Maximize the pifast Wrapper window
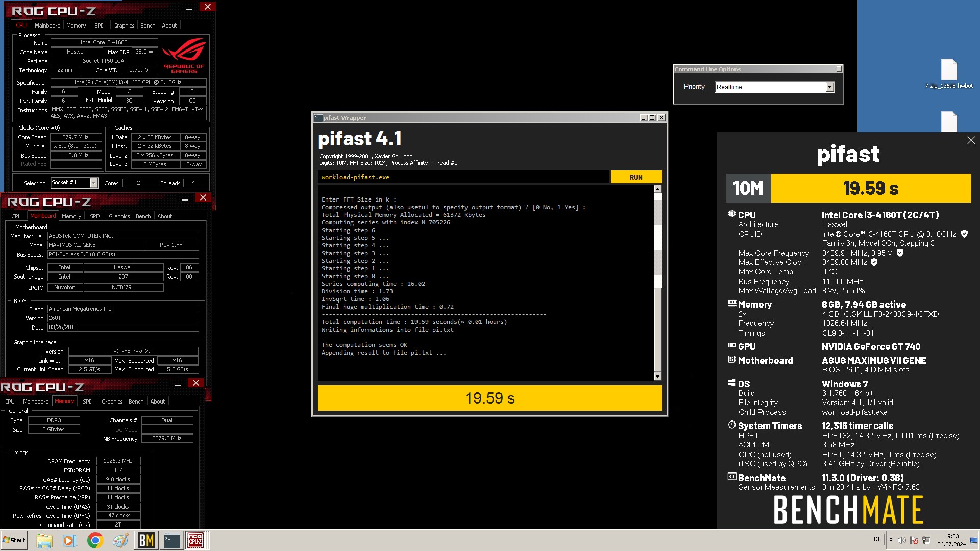 coord(652,118)
